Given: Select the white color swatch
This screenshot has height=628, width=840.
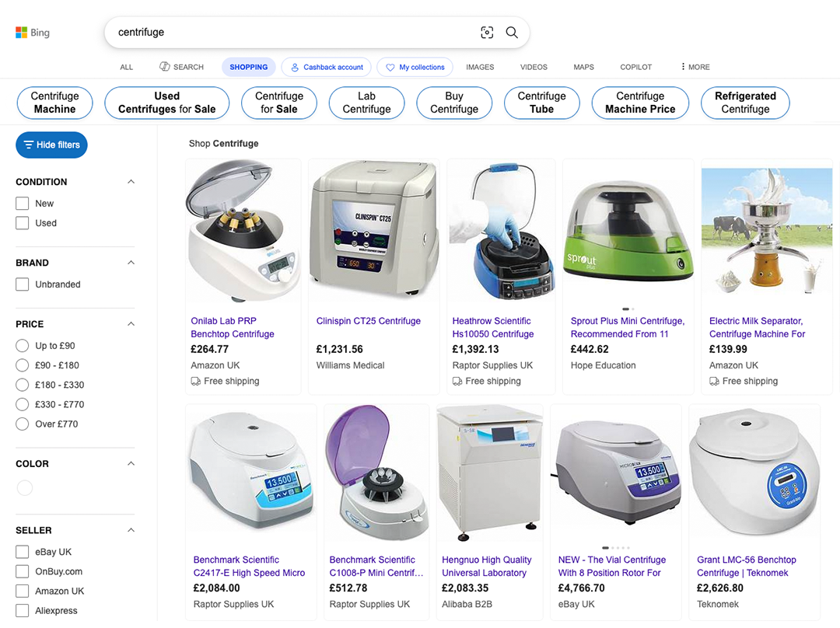Looking at the screenshot, I should click(x=25, y=488).
